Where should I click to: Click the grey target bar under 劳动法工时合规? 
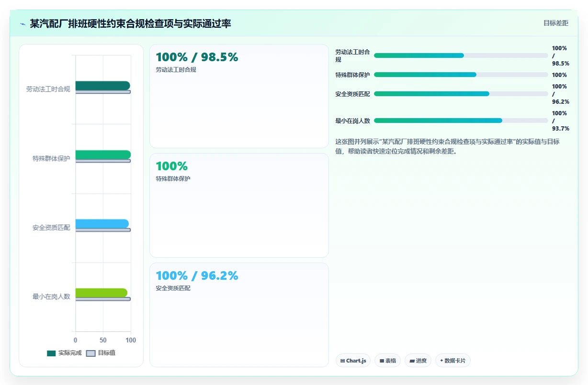point(103,92)
